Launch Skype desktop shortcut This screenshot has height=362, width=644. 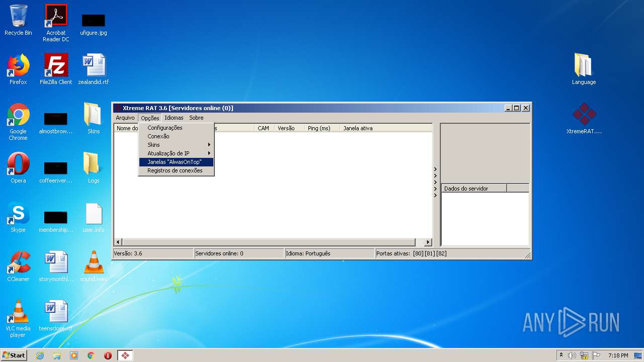[18, 217]
